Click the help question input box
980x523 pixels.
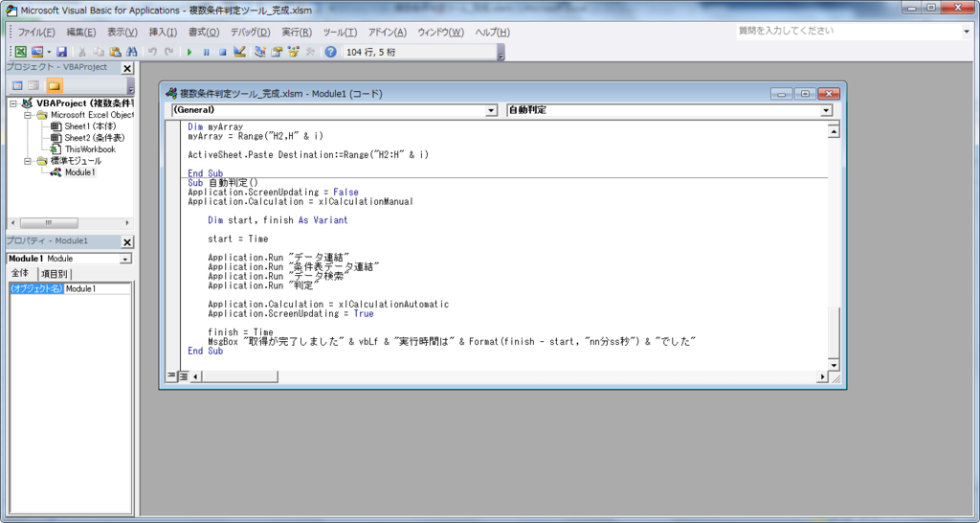pos(849,32)
